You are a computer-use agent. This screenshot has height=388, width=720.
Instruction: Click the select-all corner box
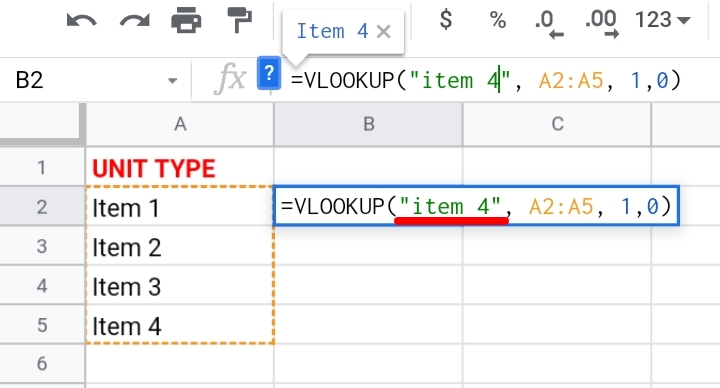42,124
